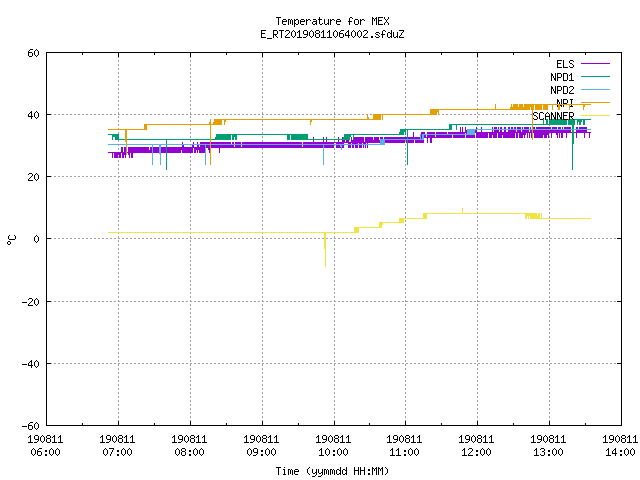
Task: Click the chart title 'Temperature for MEX'
Action: (332, 21)
